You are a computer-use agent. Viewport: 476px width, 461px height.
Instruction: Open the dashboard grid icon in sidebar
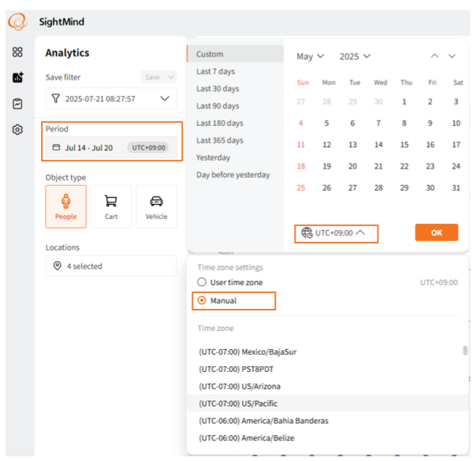click(x=17, y=53)
